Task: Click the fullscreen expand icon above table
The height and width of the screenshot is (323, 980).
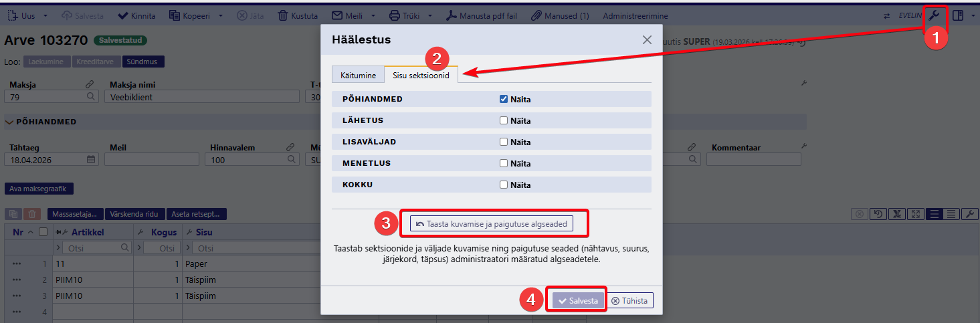Action: (916, 214)
